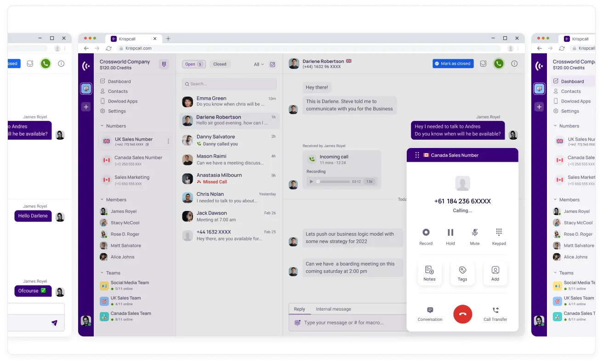Open Anastasia Milbourn missed call conversation
This screenshot has height=364, width=603.
[x=229, y=178]
